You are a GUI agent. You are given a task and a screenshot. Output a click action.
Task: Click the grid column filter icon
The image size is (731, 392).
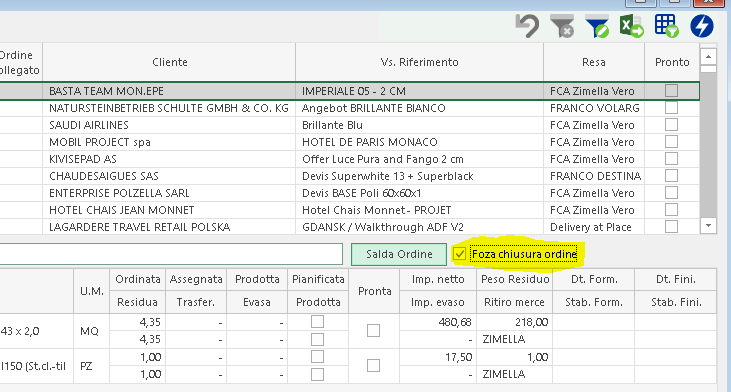pos(666,26)
